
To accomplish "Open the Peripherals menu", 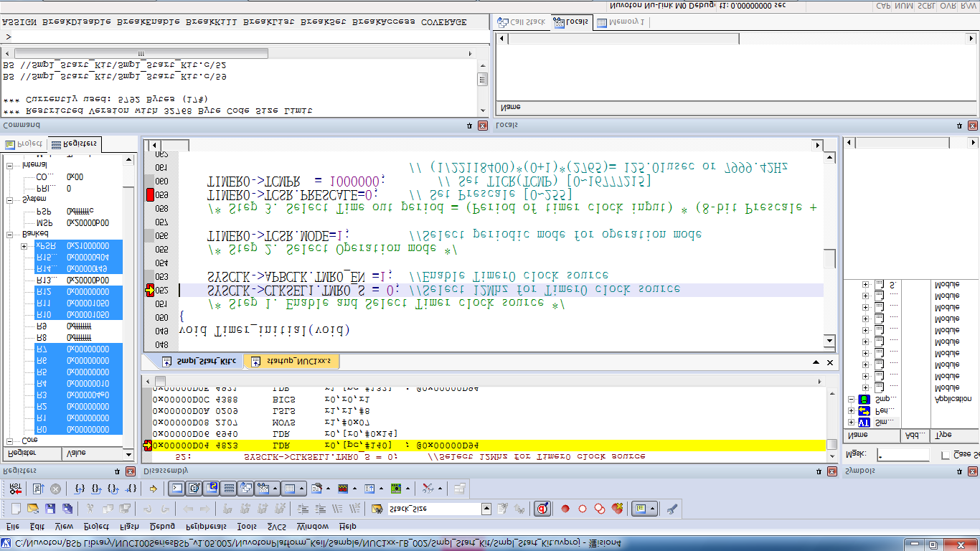I will [x=206, y=527].
